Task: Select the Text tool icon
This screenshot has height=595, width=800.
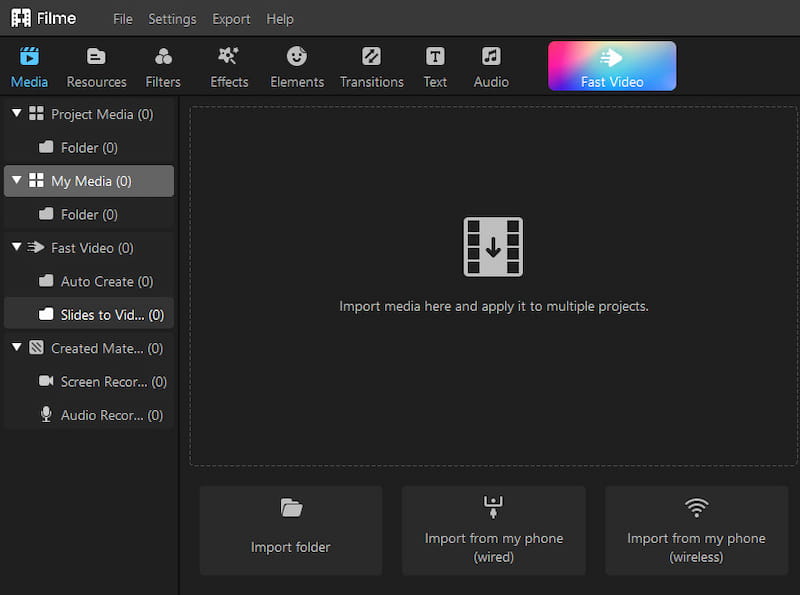Action: click(435, 57)
